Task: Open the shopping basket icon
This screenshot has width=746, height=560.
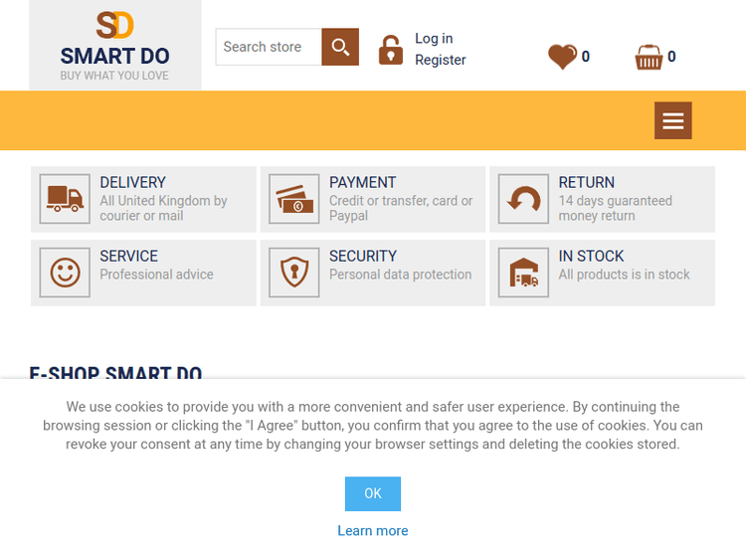Action: [x=649, y=58]
